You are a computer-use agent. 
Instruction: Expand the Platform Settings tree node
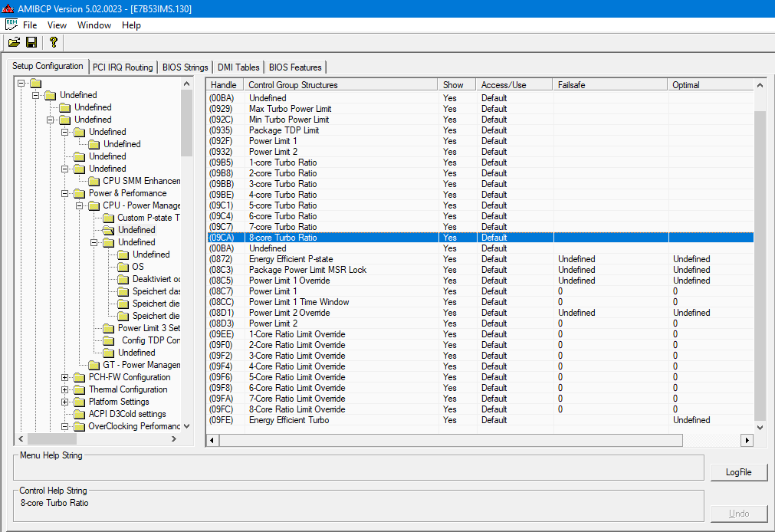[x=65, y=402]
